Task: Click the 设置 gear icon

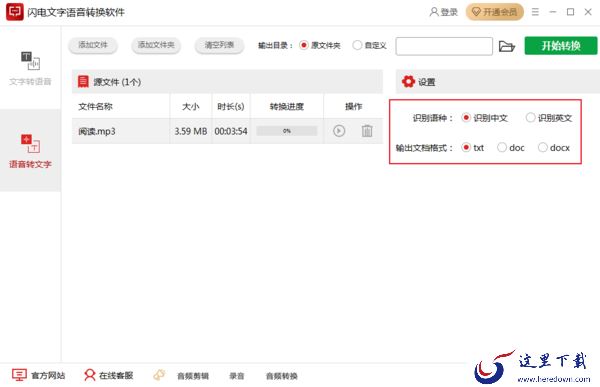Action: pos(408,82)
